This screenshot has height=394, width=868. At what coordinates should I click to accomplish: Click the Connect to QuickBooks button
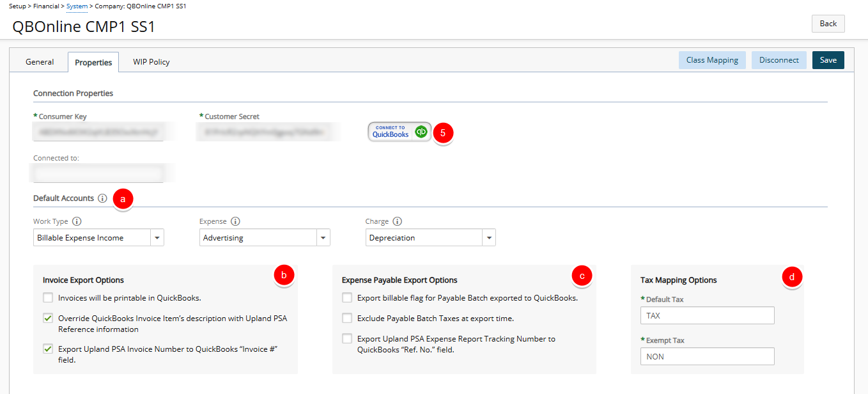pyautogui.click(x=400, y=132)
